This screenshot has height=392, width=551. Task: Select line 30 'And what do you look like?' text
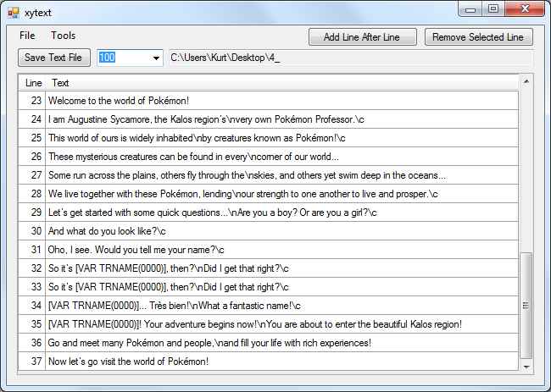click(x=107, y=231)
